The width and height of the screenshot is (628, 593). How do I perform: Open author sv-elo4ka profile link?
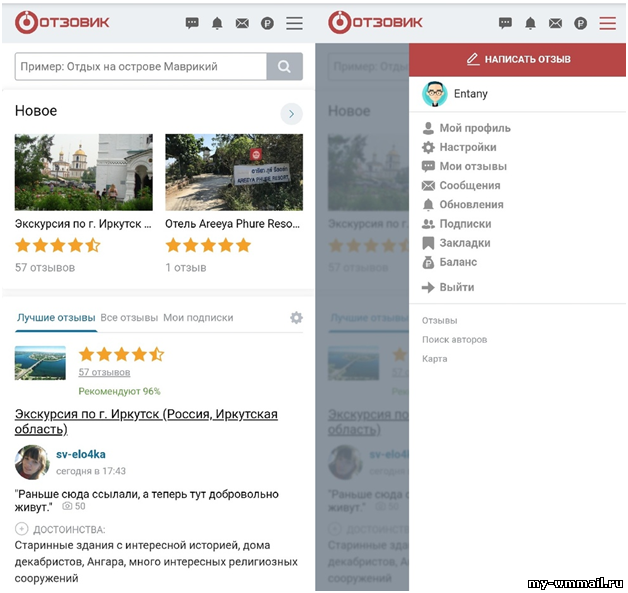[x=81, y=454]
